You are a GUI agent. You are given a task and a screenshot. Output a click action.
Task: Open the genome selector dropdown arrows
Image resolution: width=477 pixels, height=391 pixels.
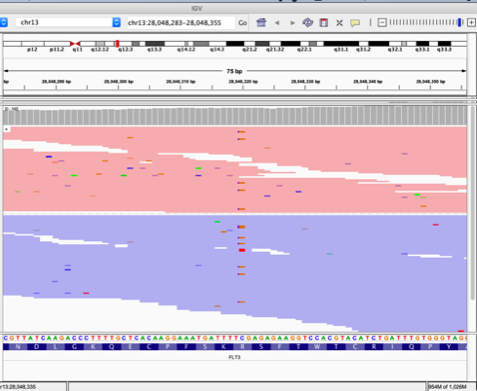[x=3, y=22]
